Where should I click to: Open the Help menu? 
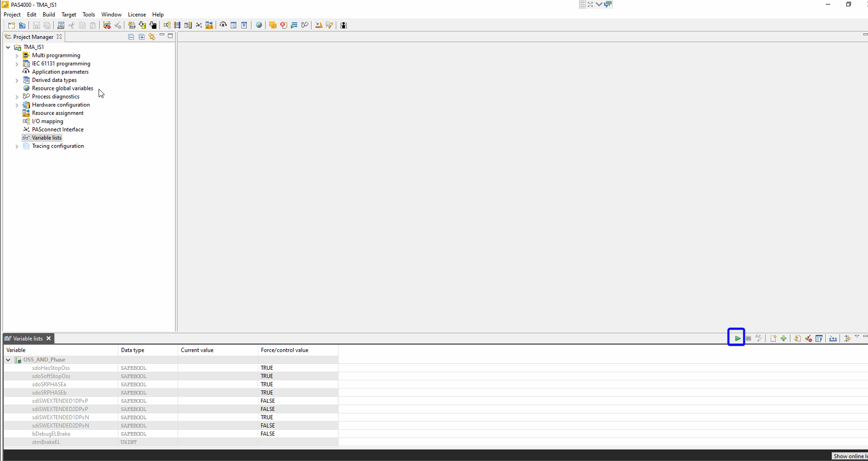pos(158,15)
